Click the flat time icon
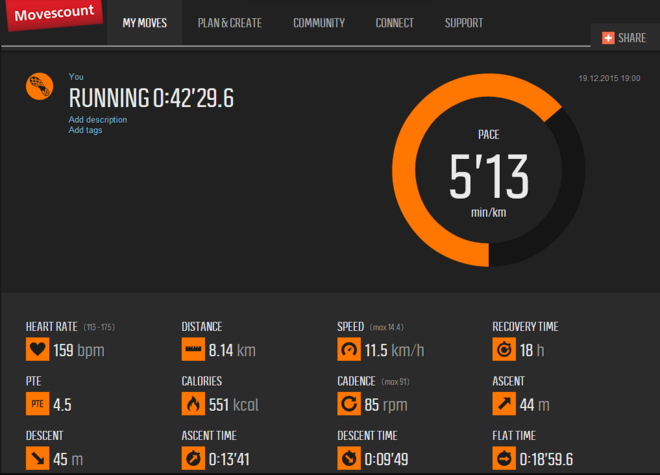 pyautogui.click(x=505, y=459)
